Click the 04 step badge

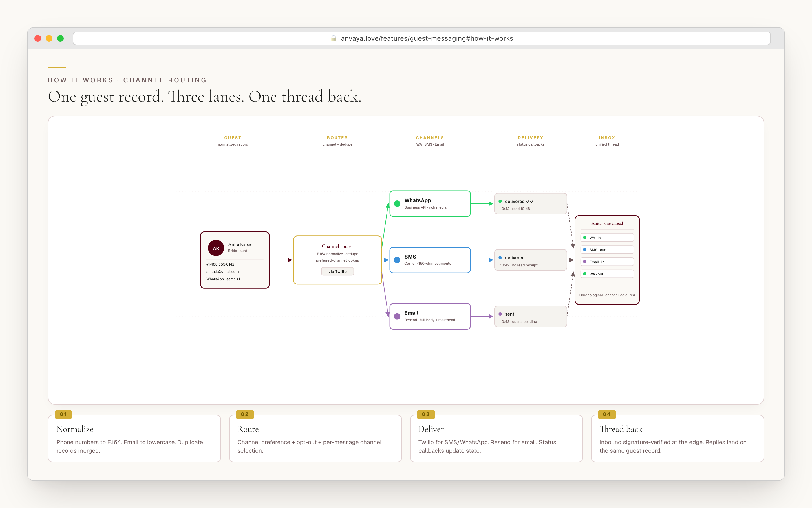607,414
